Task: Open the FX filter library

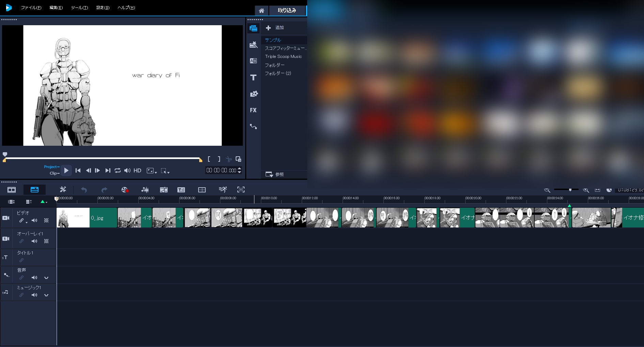Action: point(253,110)
